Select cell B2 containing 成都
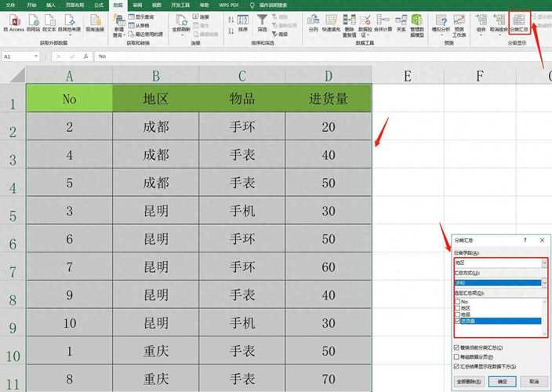The height and width of the screenshot is (392, 552). (155, 126)
